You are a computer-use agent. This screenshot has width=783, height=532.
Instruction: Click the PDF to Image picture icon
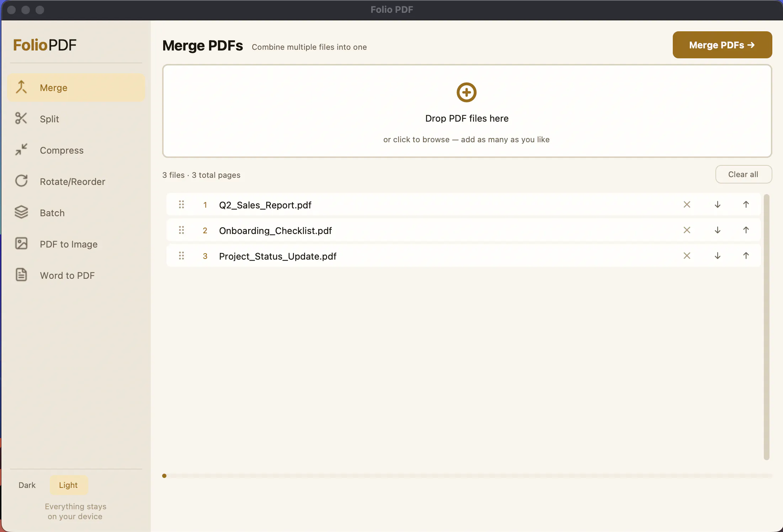(x=21, y=244)
